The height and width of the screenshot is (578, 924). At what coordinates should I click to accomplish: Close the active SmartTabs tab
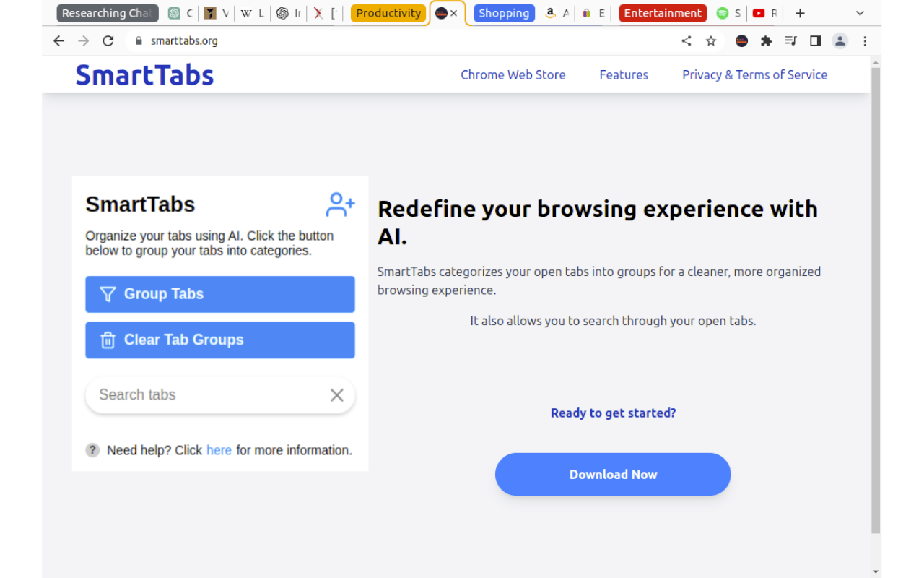pyautogui.click(x=454, y=13)
